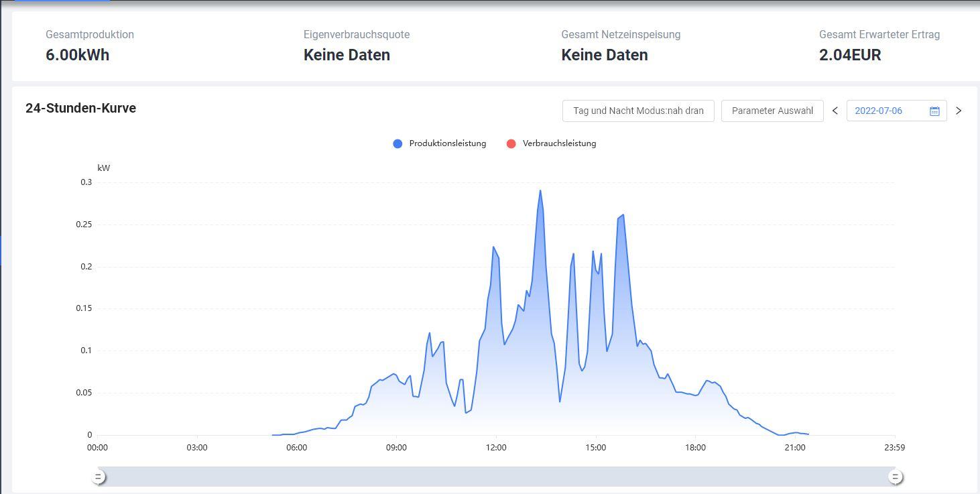Screen dimensions: 980x494
Task: Click Keine Daten under Eigenverbrauchsquote
Action: (x=347, y=55)
